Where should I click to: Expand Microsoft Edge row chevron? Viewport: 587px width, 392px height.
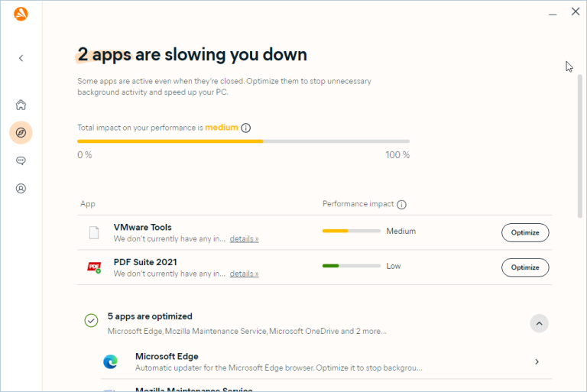(537, 361)
